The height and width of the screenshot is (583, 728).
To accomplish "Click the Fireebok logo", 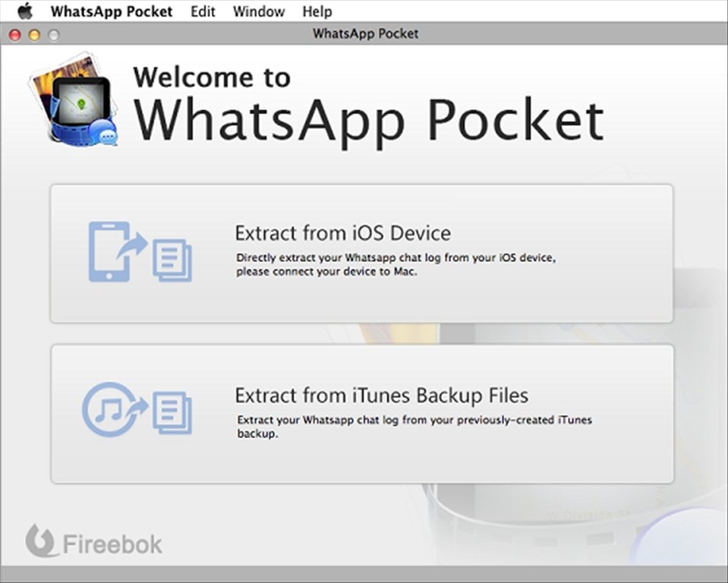I will pos(94,541).
